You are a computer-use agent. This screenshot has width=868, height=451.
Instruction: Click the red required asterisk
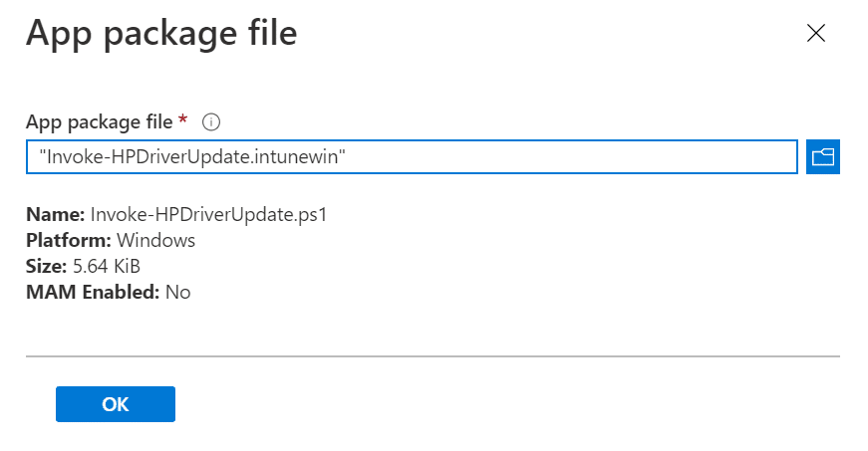coord(182,118)
